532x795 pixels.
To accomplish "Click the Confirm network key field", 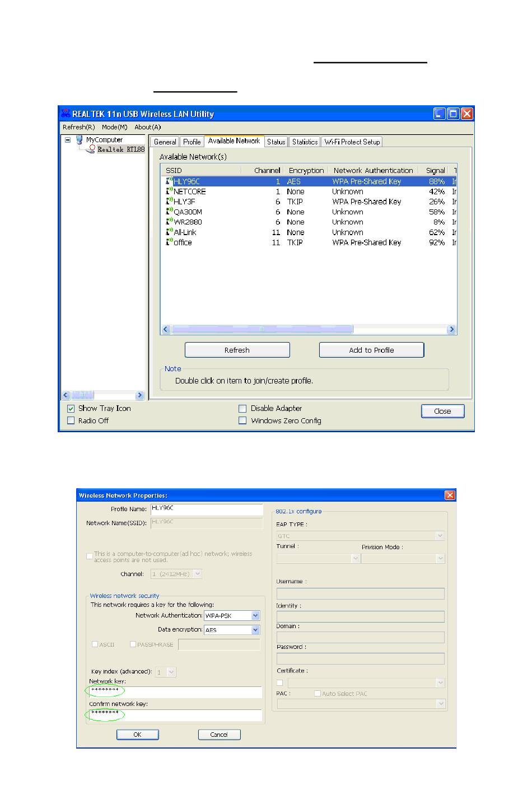I will (x=176, y=715).
